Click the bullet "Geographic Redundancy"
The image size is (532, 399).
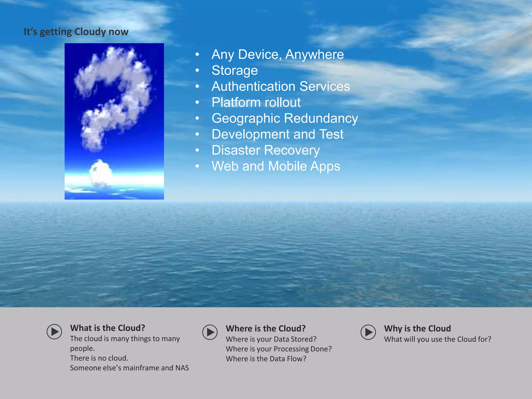click(x=285, y=118)
